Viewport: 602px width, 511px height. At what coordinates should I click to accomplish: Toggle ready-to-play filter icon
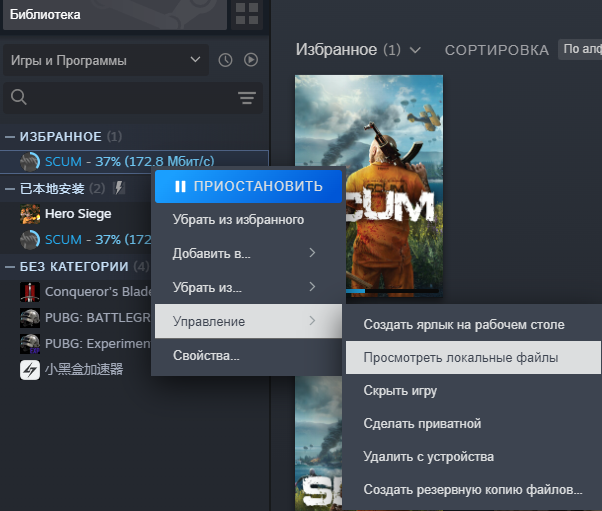(x=251, y=60)
